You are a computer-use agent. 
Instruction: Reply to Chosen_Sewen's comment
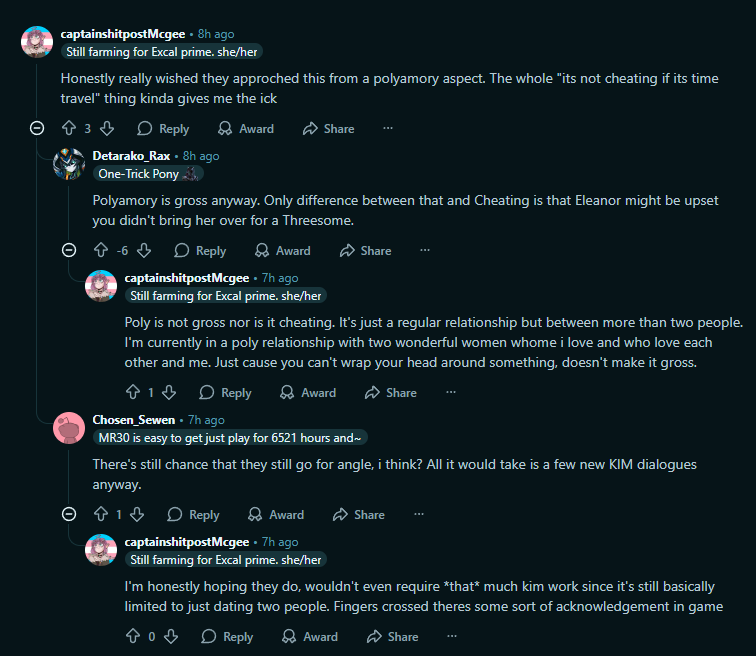click(193, 514)
